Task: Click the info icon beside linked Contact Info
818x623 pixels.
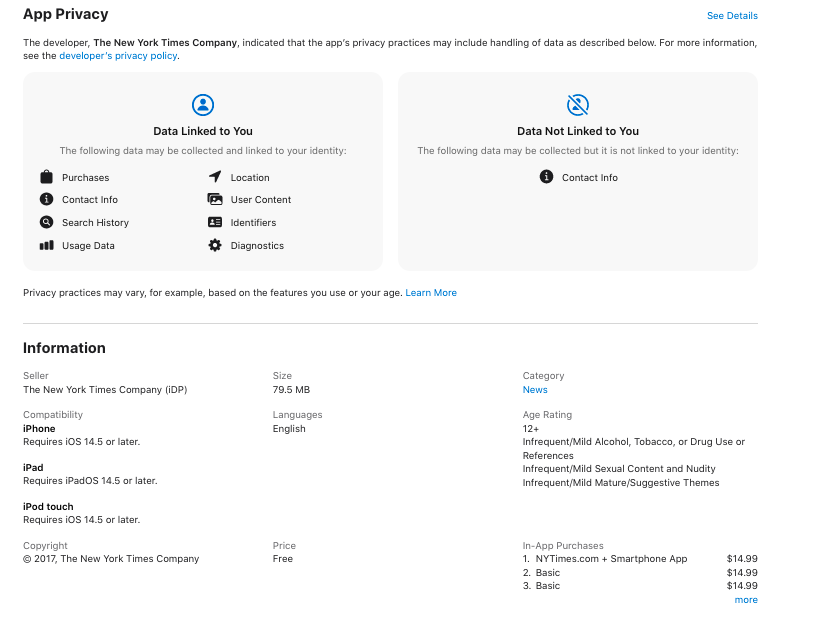Action: pos(46,199)
